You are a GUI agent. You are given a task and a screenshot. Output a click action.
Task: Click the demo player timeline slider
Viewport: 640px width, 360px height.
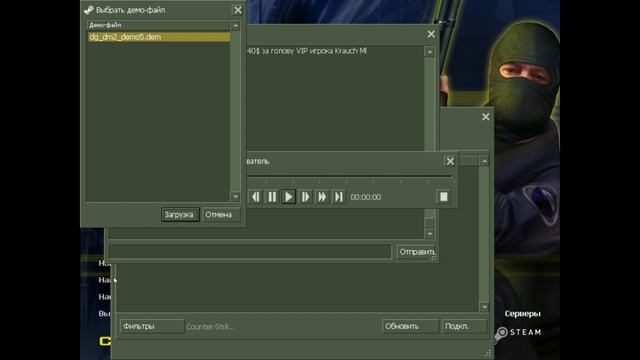(x=350, y=177)
